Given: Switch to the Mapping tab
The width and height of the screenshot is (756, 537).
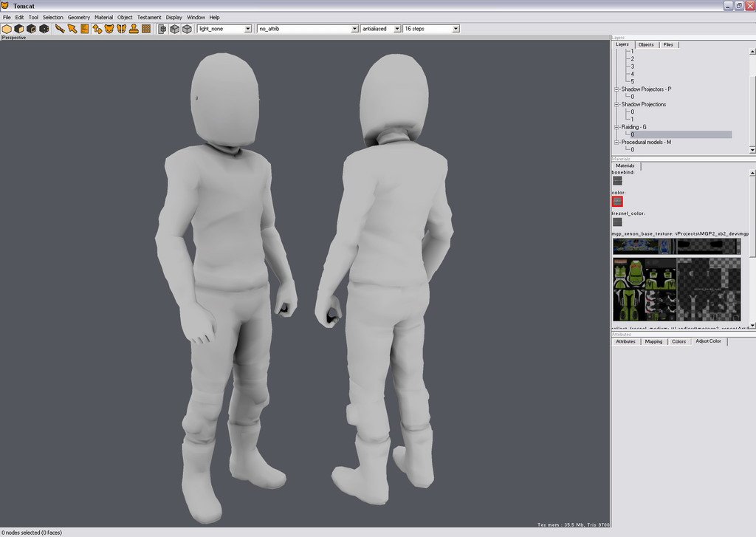Looking at the screenshot, I should tap(654, 341).
